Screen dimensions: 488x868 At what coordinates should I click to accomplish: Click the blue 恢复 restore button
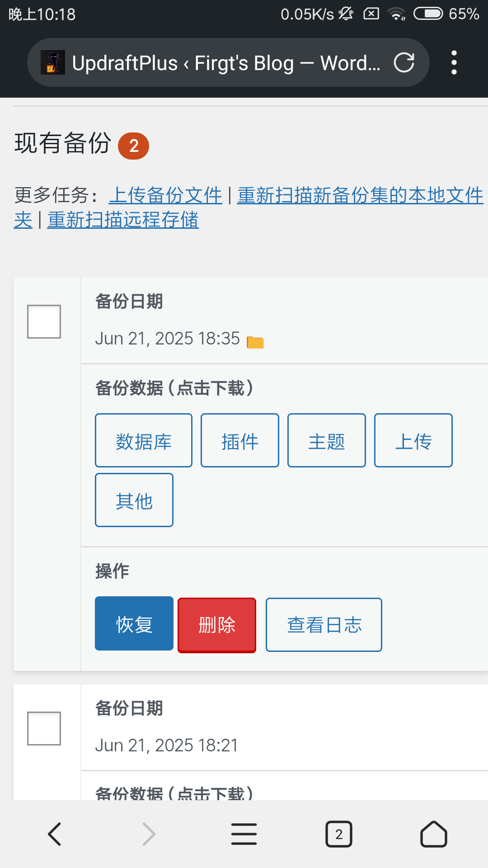(134, 623)
